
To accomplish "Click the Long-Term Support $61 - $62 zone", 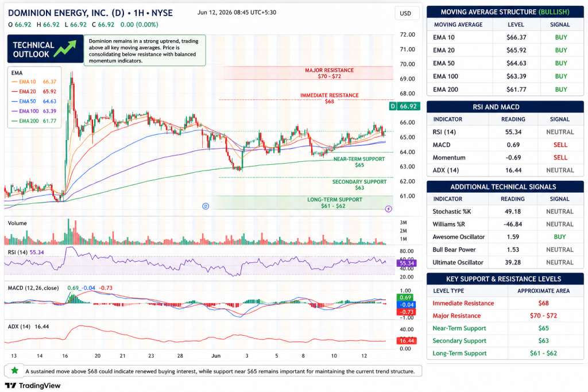I will click(x=302, y=203).
